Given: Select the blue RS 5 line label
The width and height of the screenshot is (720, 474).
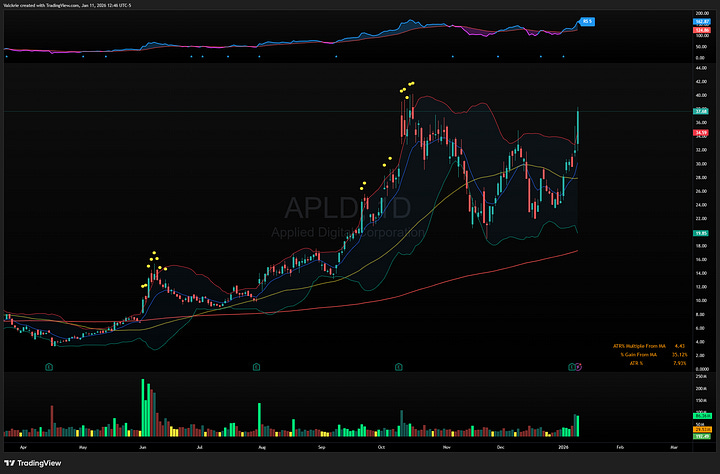Looking at the screenshot, I should click(587, 21).
